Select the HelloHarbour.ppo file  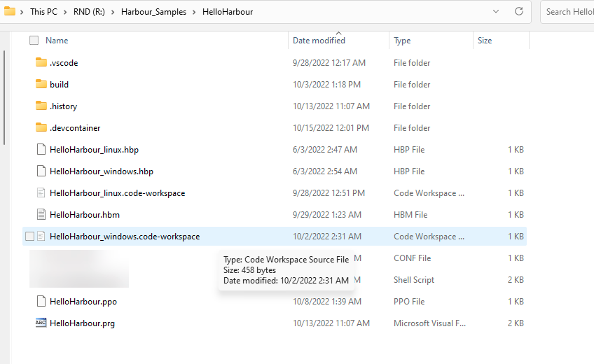coord(83,302)
